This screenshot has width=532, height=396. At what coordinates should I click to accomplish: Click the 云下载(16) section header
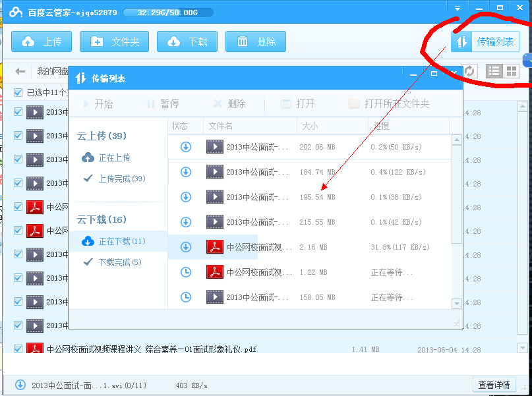click(x=102, y=219)
